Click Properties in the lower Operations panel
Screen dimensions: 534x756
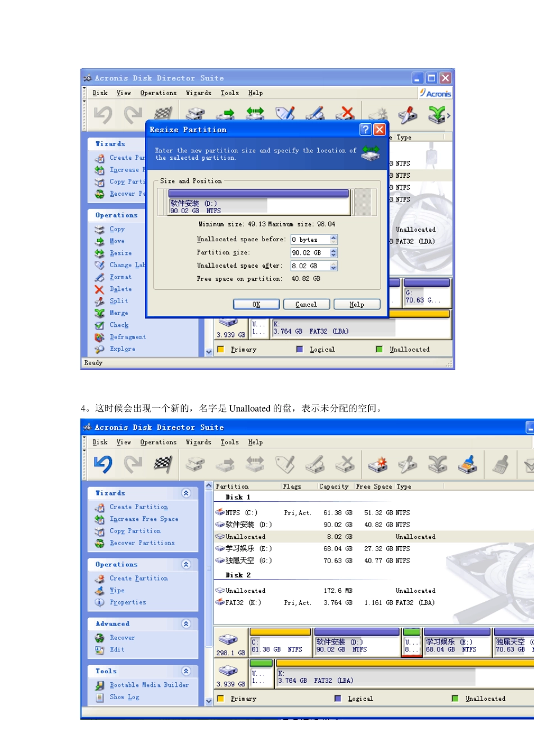[x=128, y=602]
